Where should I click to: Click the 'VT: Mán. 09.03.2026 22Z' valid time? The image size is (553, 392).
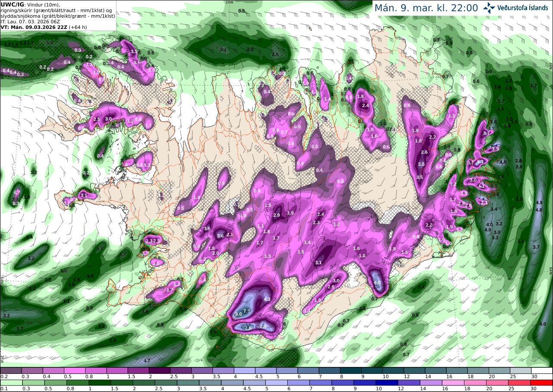point(34,27)
